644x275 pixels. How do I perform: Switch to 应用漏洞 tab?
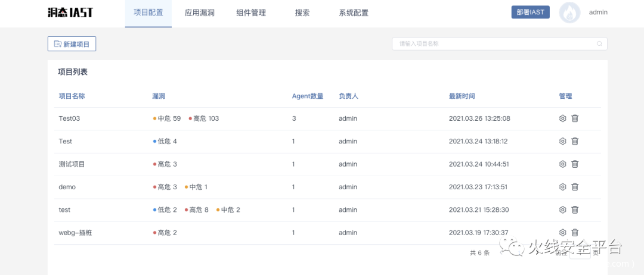pos(199,12)
